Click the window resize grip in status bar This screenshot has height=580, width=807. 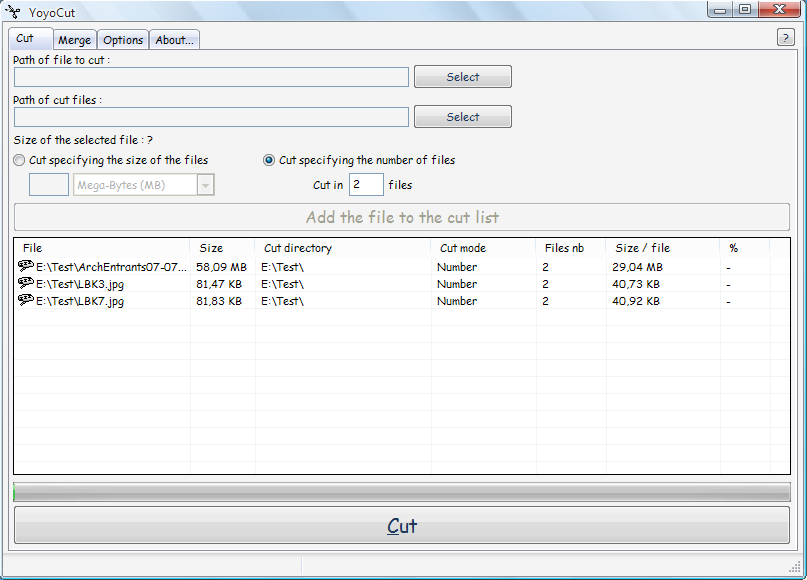click(795, 567)
